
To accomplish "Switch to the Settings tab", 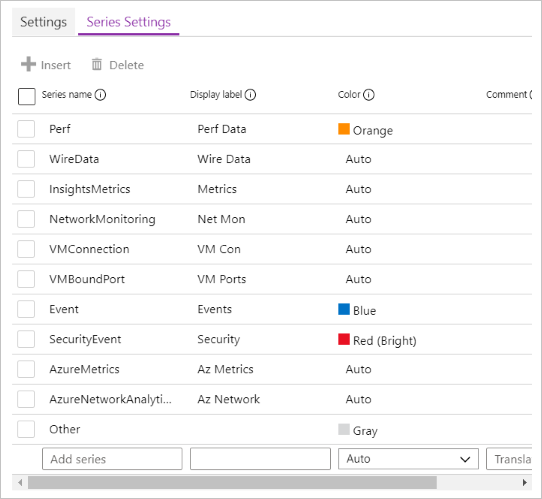I will pos(43,22).
